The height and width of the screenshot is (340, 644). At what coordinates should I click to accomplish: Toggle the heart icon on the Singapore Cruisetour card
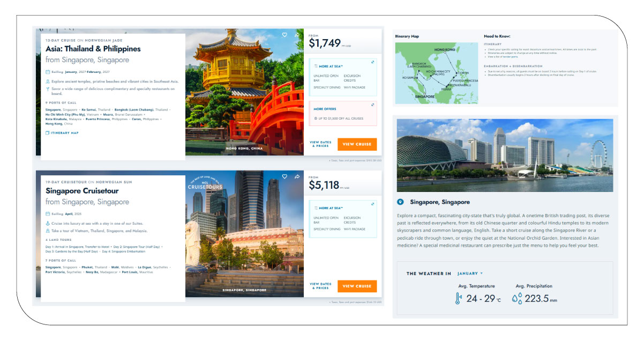(284, 177)
